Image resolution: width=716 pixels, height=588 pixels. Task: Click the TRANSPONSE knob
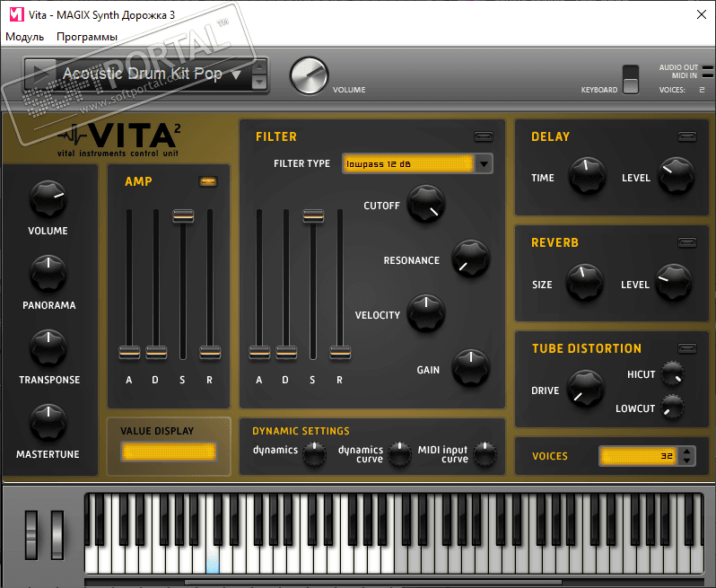coord(48,348)
